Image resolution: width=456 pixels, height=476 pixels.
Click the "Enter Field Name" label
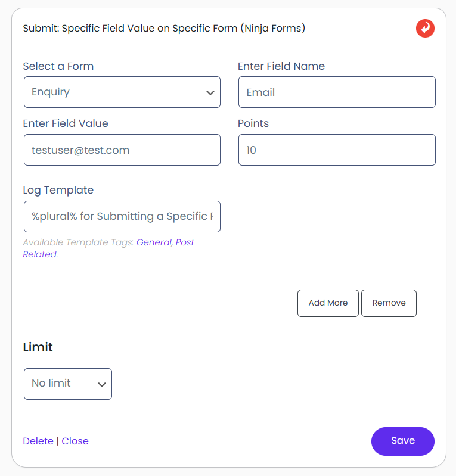point(281,66)
